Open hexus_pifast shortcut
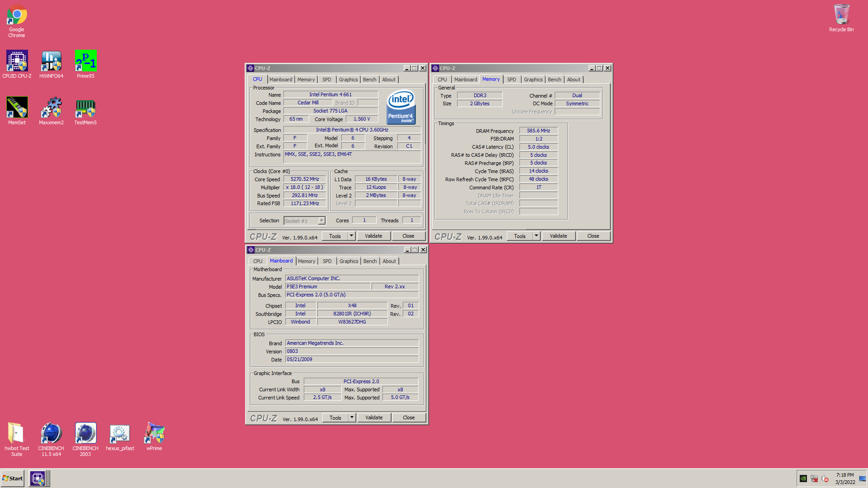 (120, 437)
